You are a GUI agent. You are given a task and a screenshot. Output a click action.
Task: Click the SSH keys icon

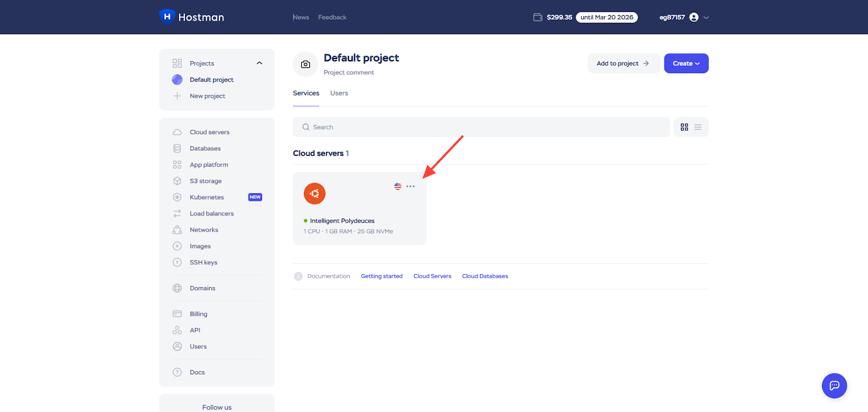click(x=177, y=263)
